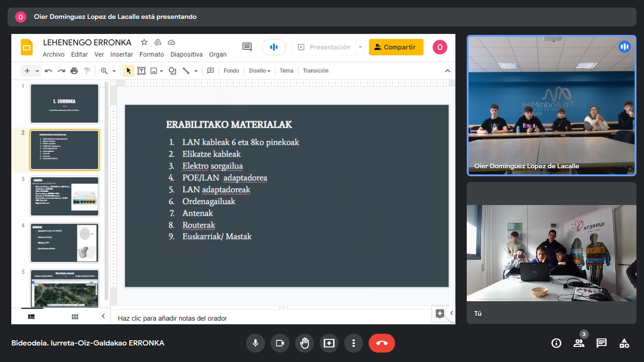Open the meeting details info icon
The width and height of the screenshot is (644, 362).
[x=556, y=343]
